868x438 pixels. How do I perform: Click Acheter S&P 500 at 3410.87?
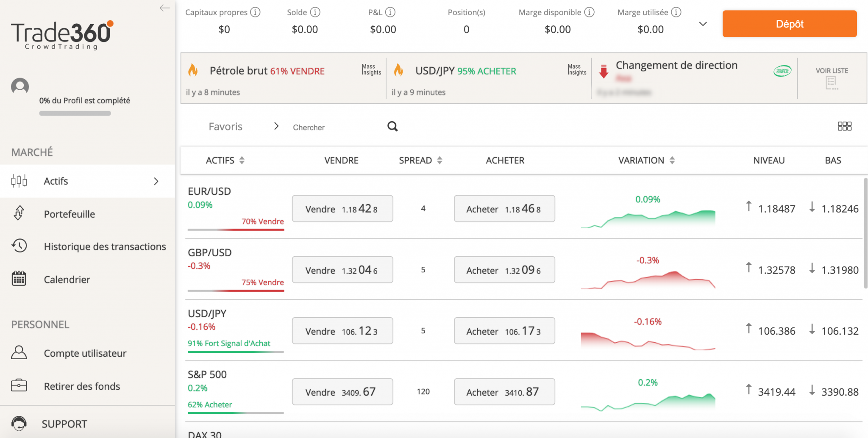coord(504,391)
